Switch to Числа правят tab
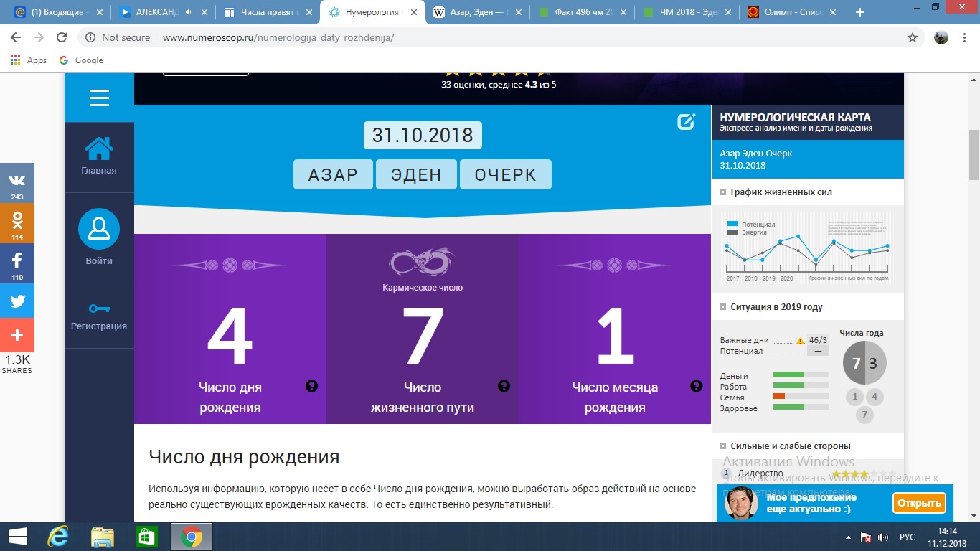This screenshot has height=551, width=980. (x=268, y=12)
